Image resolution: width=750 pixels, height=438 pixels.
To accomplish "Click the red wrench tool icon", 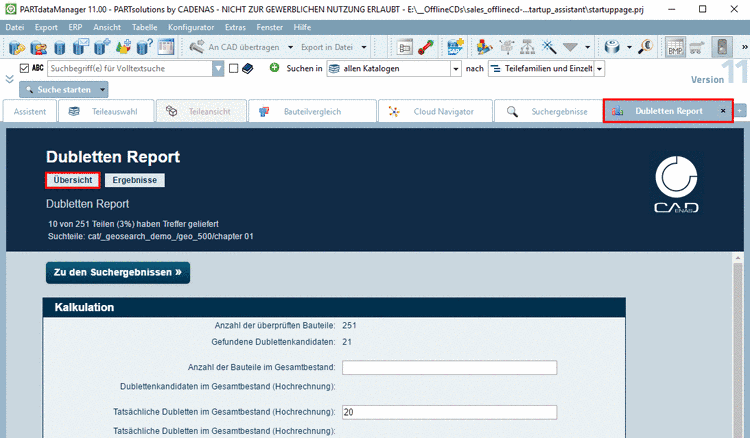I will coord(425,47).
